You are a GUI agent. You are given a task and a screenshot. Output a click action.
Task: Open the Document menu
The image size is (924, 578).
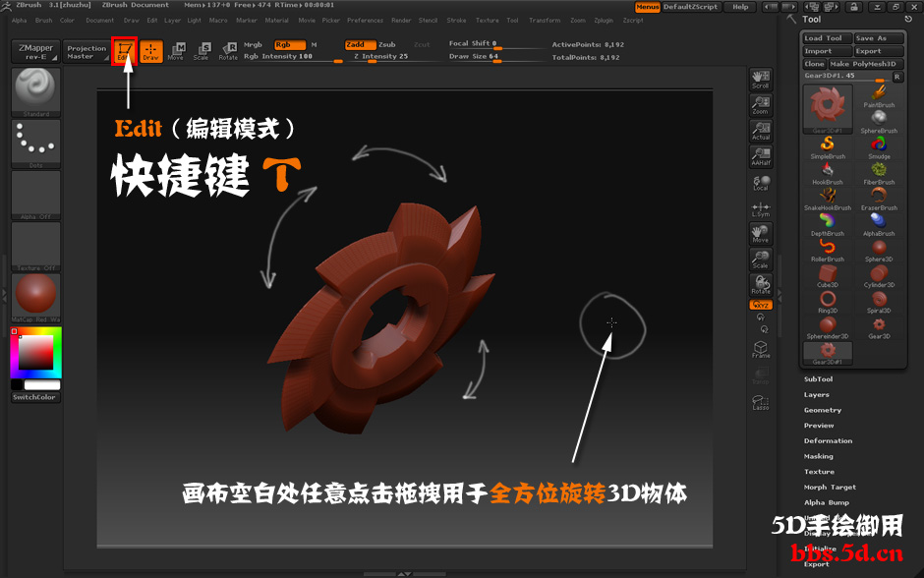(99, 20)
